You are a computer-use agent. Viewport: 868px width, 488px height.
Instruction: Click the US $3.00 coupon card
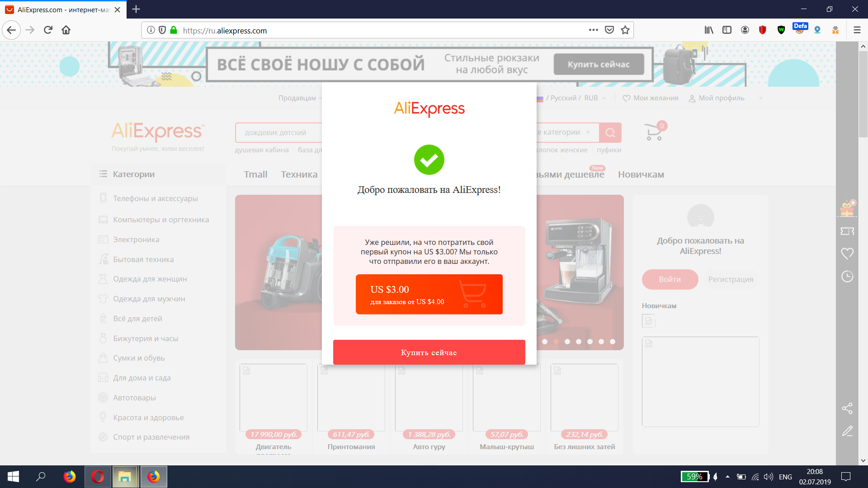pos(429,294)
